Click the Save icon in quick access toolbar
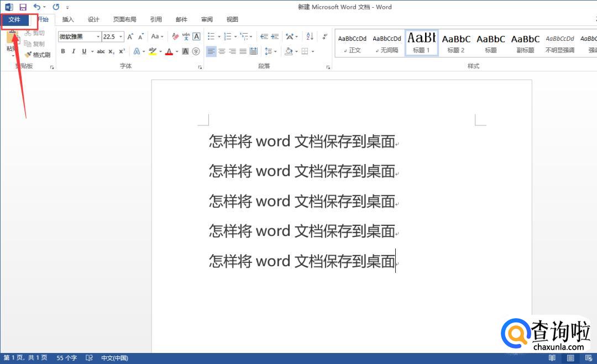 [x=23, y=7]
